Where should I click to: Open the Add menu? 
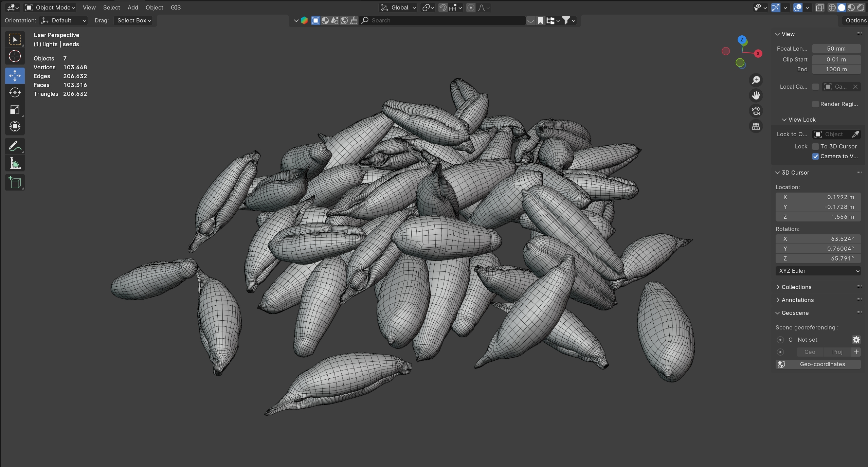click(133, 7)
